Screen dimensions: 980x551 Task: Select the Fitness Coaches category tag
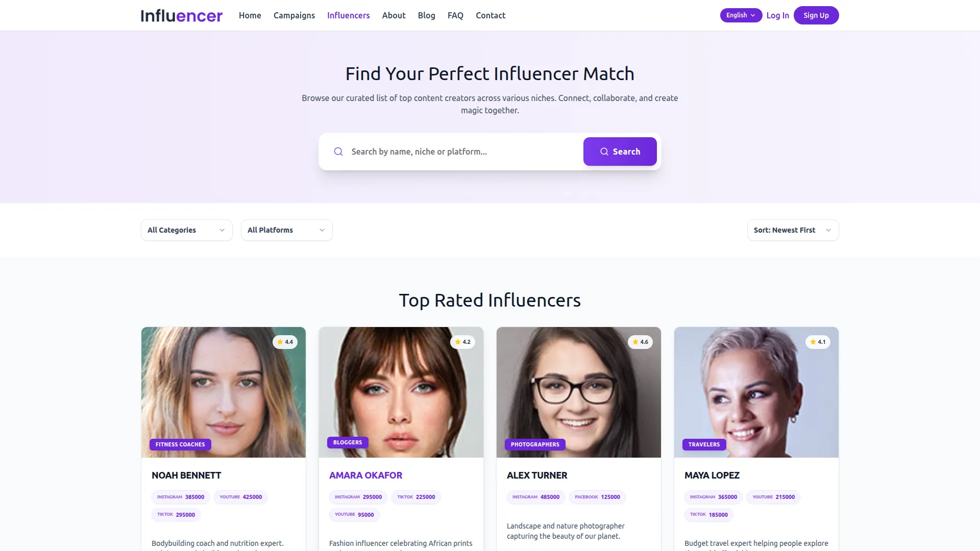[180, 444]
